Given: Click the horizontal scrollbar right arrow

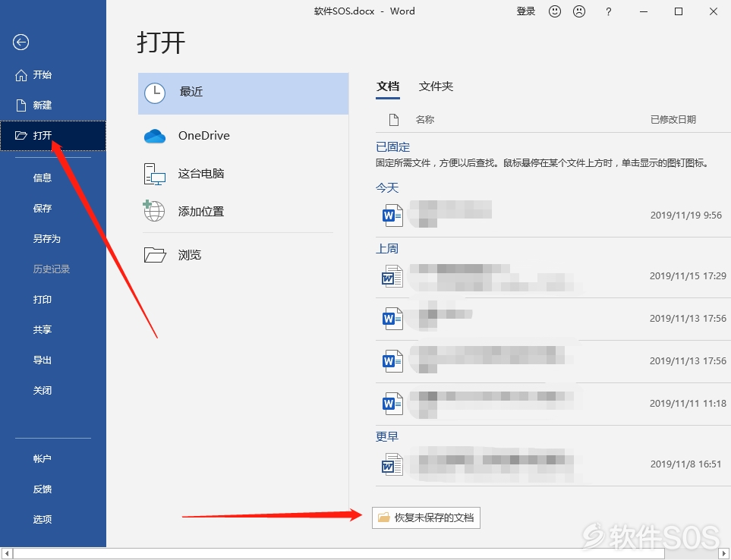Looking at the screenshot, I should (x=724, y=553).
